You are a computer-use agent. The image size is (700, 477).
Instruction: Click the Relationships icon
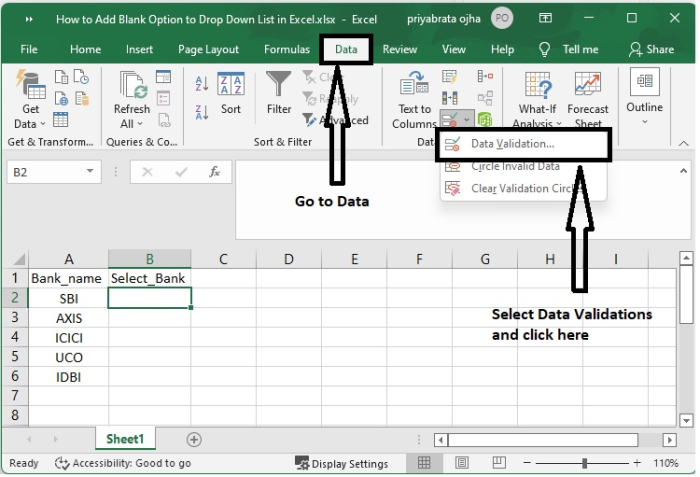[485, 98]
